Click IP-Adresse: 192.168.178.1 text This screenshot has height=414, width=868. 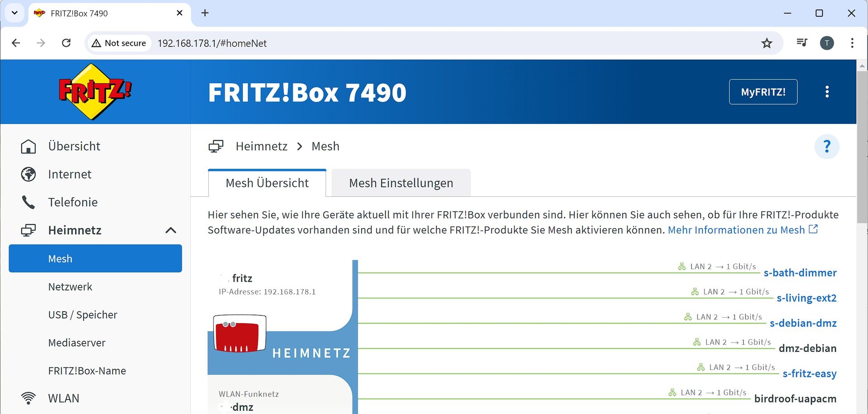(x=267, y=292)
